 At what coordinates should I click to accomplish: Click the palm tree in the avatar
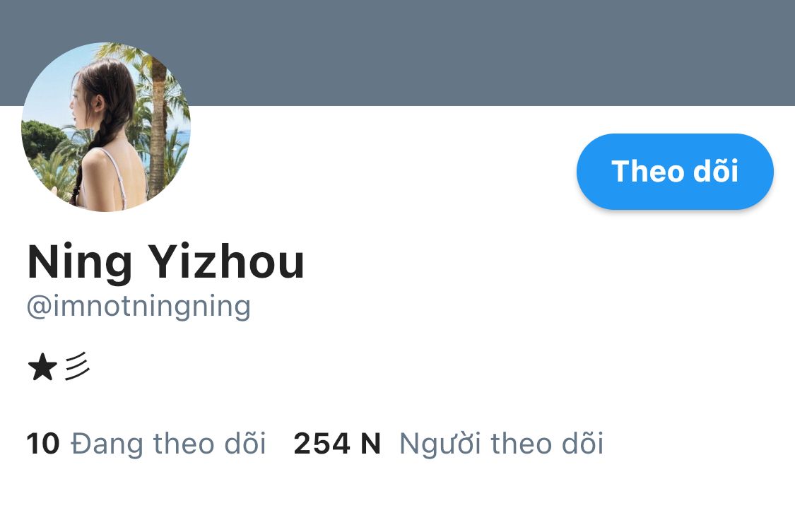pyautogui.click(x=158, y=122)
